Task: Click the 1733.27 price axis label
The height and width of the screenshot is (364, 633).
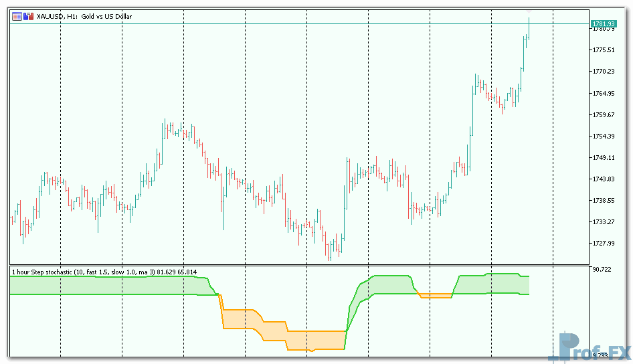Action: 604,221
